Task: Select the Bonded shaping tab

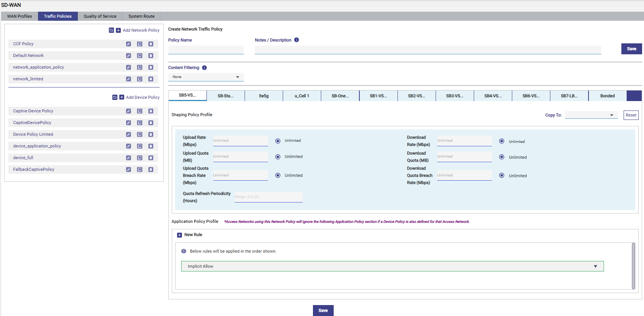Action: [607, 96]
